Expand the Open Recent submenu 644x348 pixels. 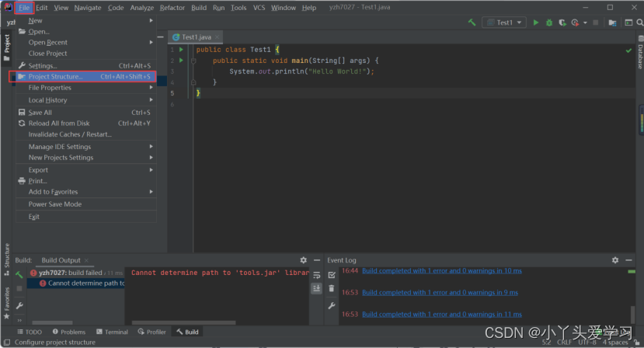pyautogui.click(x=86, y=42)
